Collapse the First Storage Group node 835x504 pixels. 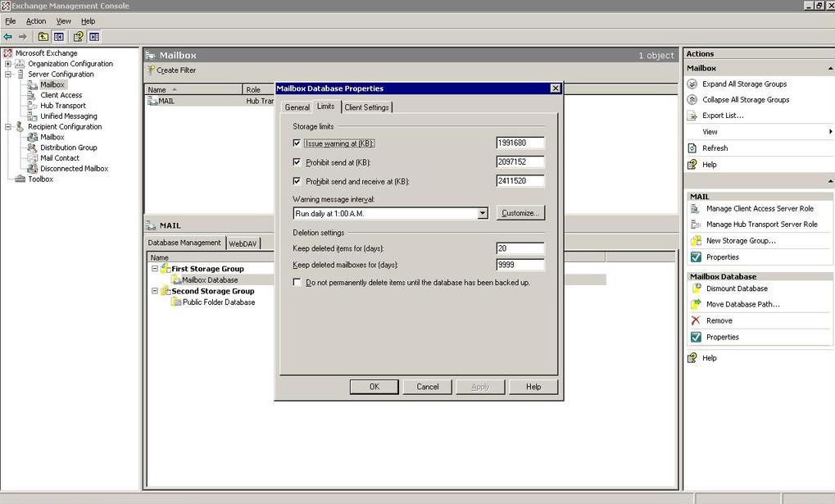click(x=155, y=269)
